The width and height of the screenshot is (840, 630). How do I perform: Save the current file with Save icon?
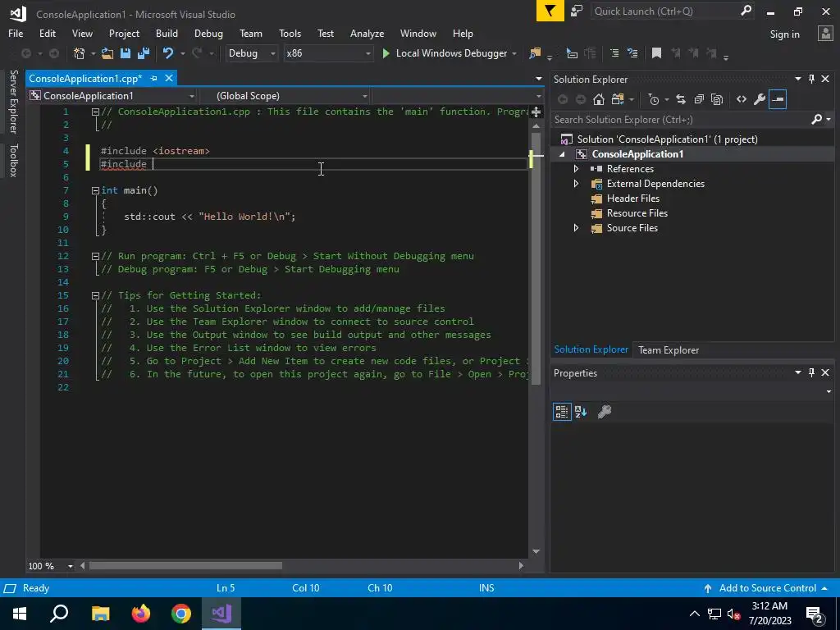tap(126, 53)
